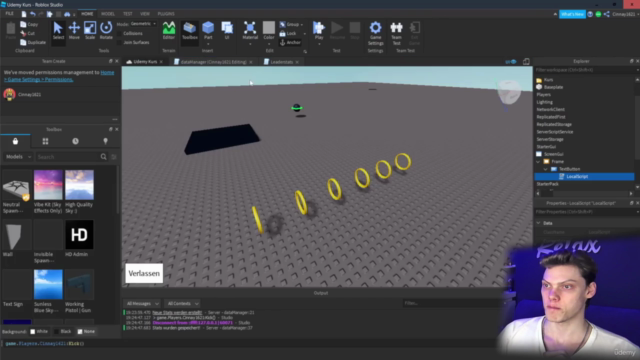The image size is (640, 360).
Task: Click the output Filter field
Action: [x=451, y=303]
